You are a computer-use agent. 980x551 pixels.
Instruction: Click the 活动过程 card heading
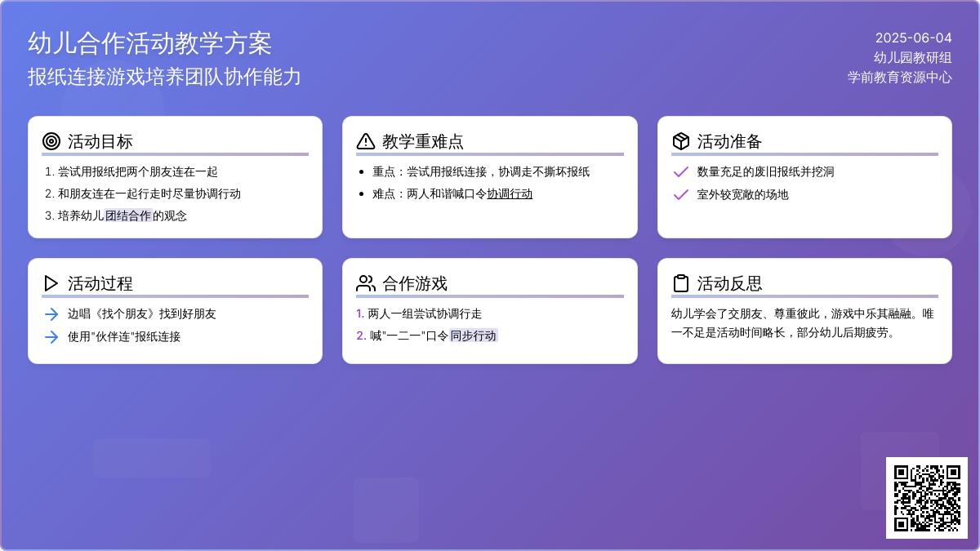(100, 283)
